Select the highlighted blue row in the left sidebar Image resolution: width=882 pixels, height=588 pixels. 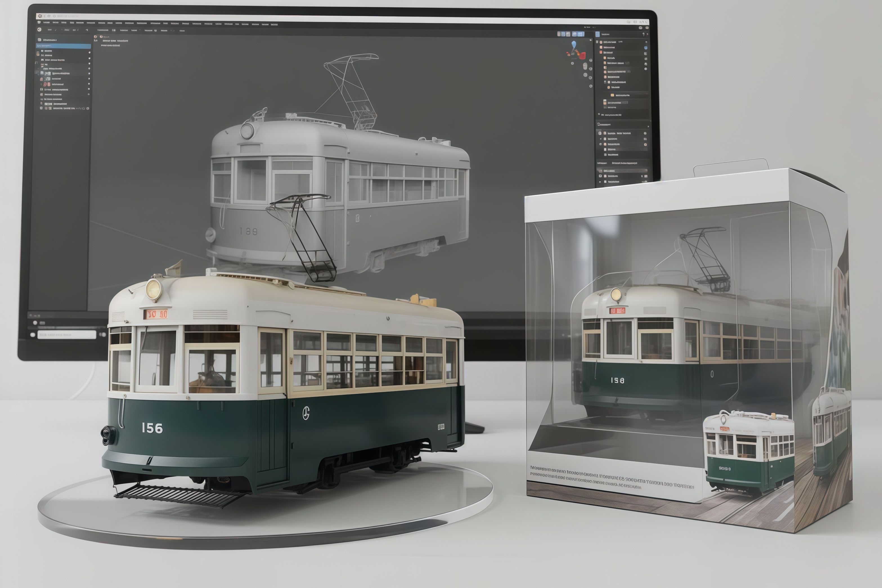pos(63,46)
